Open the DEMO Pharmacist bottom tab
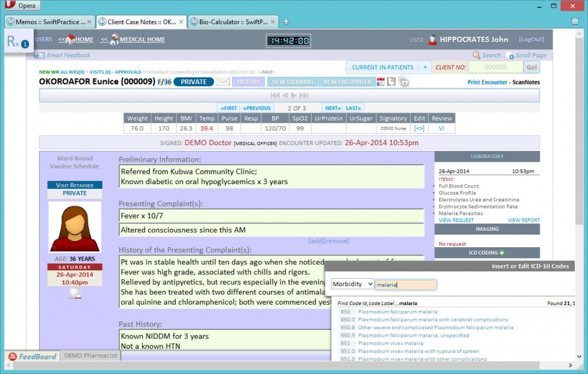The width and height of the screenshot is (588, 374). [91, 356]
